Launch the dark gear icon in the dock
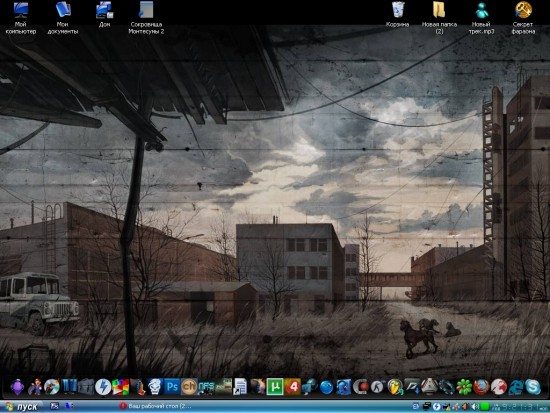This screenshot has width=550, height=413. click(x=447, y=387)
